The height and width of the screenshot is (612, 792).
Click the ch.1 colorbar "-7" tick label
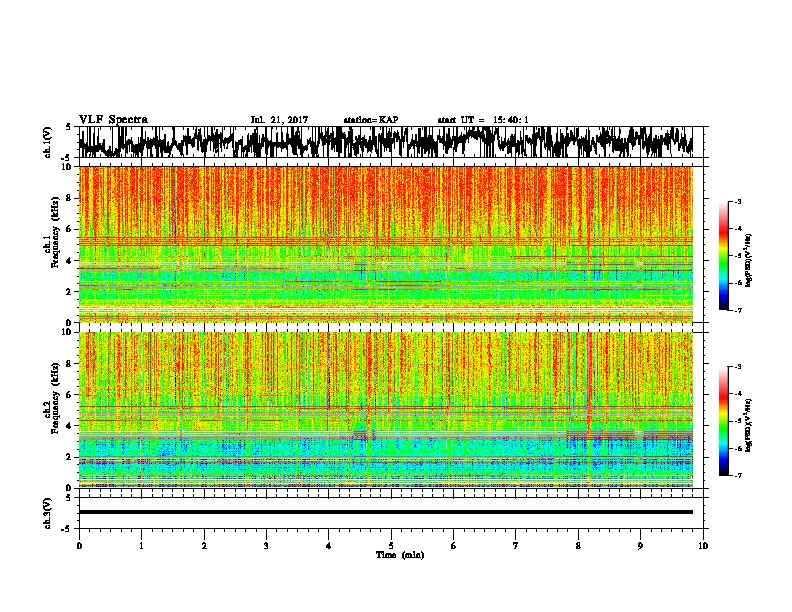737,310
